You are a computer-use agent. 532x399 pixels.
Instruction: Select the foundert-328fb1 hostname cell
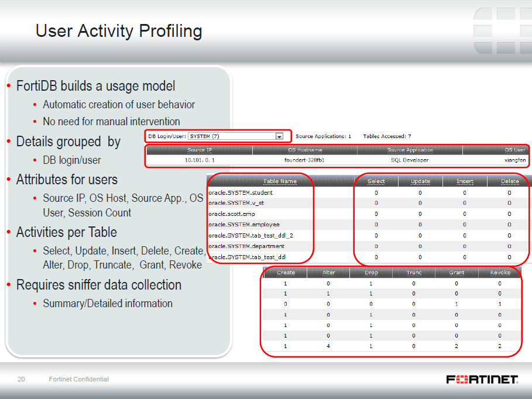(304, 160)
